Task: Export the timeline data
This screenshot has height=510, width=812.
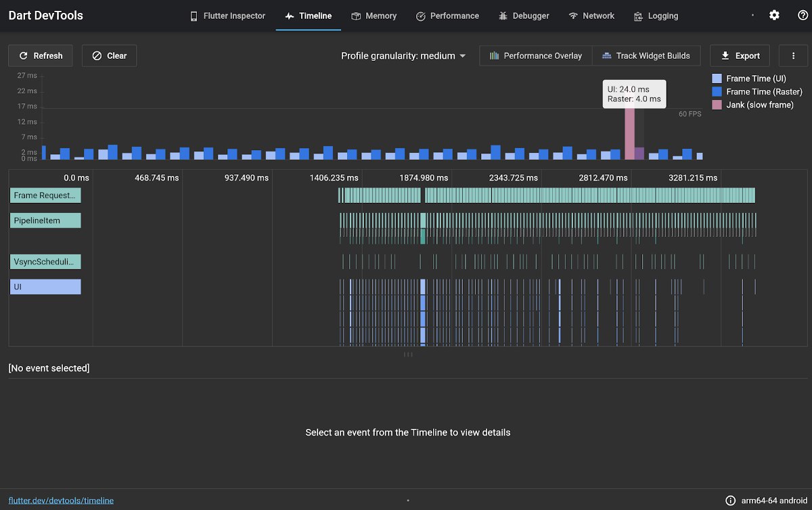Action: 740,55
